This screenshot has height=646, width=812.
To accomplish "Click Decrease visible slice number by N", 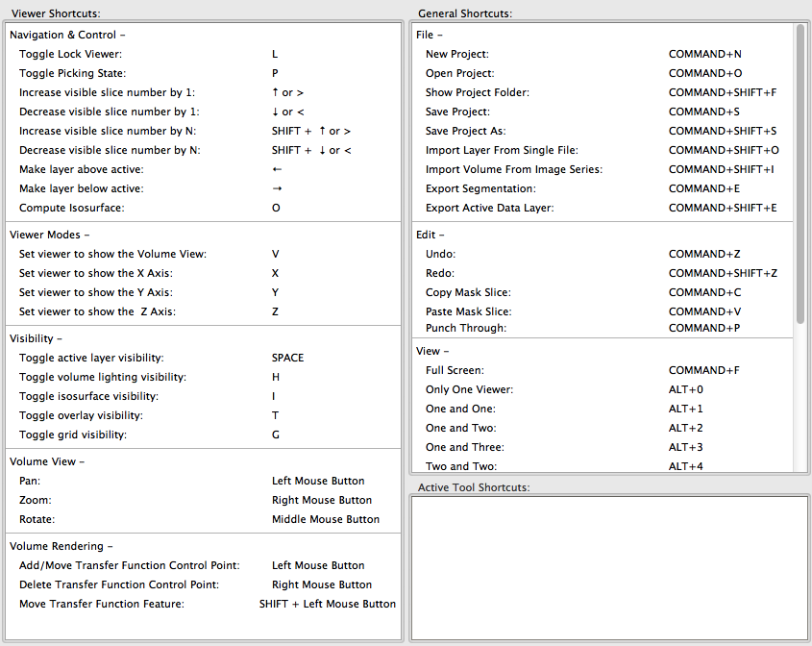I will pyautogui.click(x=110, y=150).
